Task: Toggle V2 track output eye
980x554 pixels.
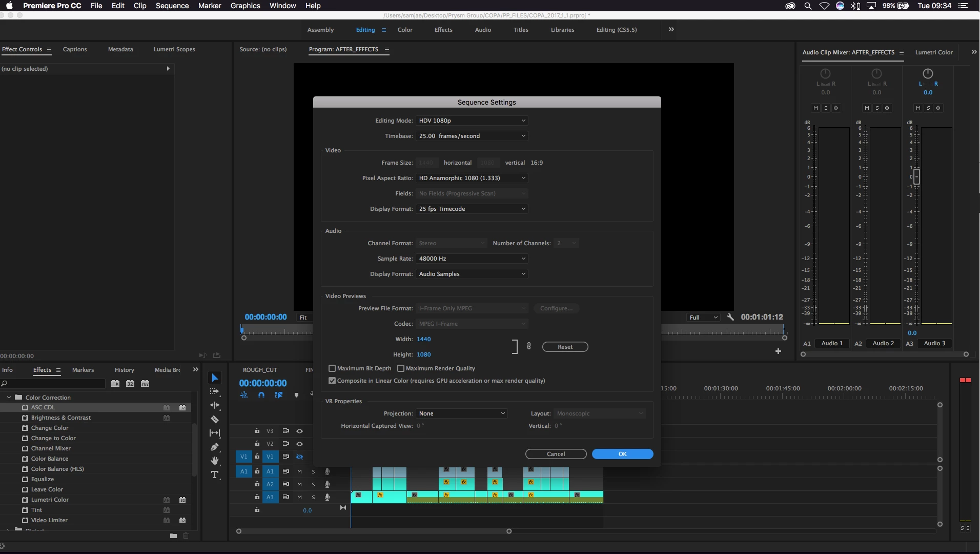Action: coord(300,444)
